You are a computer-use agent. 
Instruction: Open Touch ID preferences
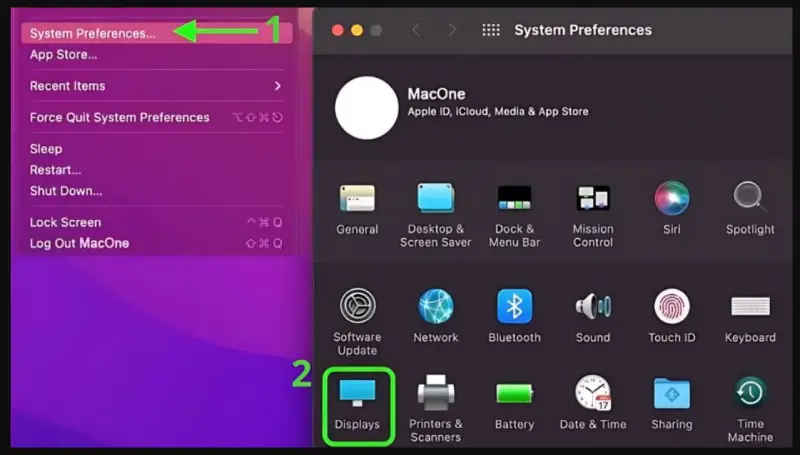(x=672, y=316)
